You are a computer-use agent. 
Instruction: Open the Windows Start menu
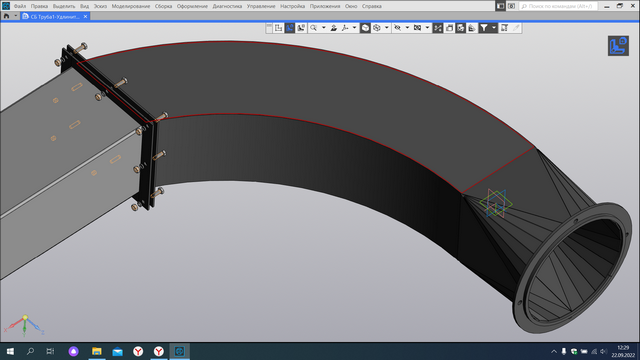(10, 351)
